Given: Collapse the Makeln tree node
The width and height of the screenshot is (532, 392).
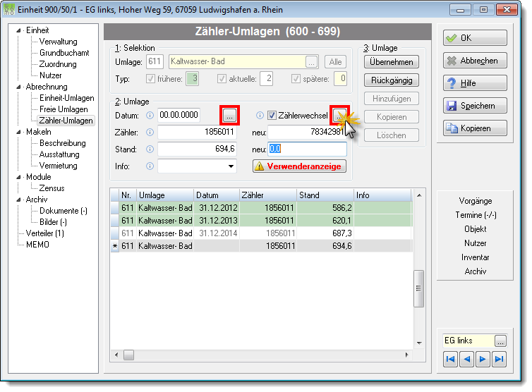Looking at the screenshot, I should coord(18,132).
